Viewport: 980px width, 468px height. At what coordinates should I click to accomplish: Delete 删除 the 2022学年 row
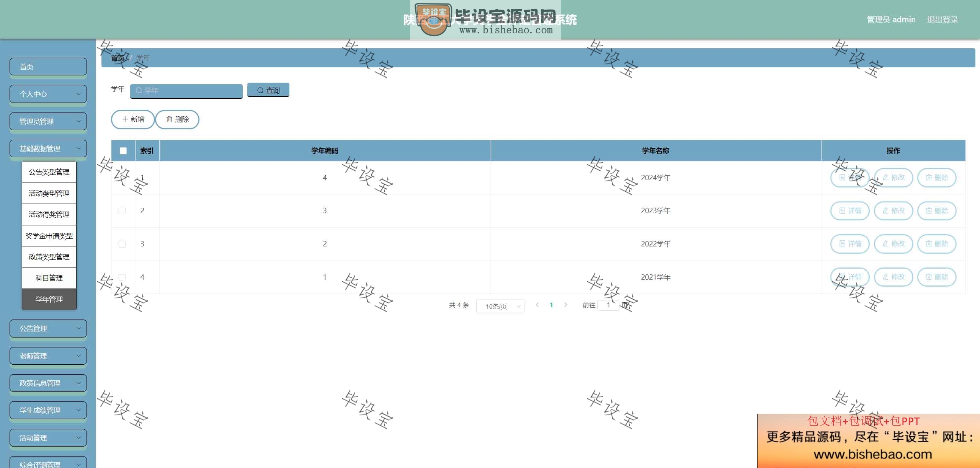[937, 244]
